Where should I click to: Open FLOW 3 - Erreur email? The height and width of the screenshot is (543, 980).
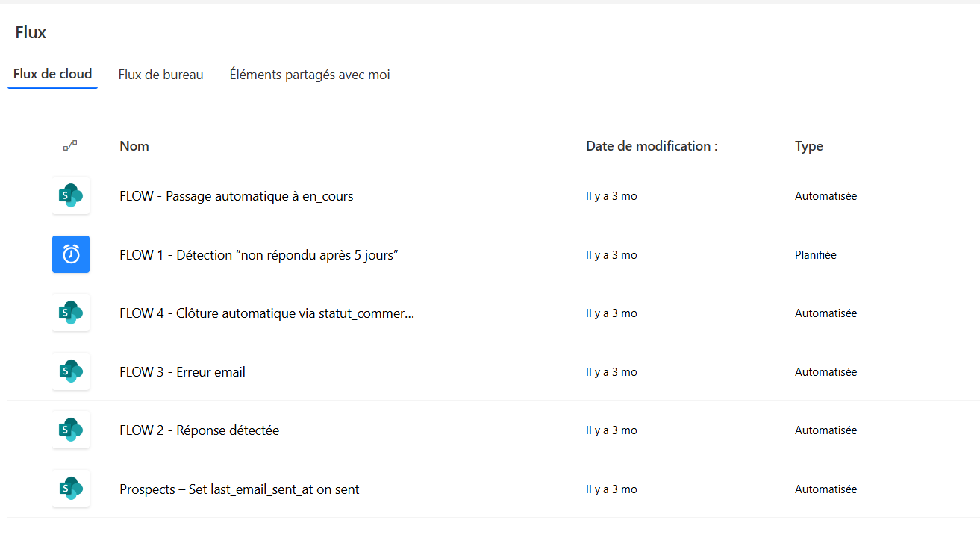pos(182,371)
